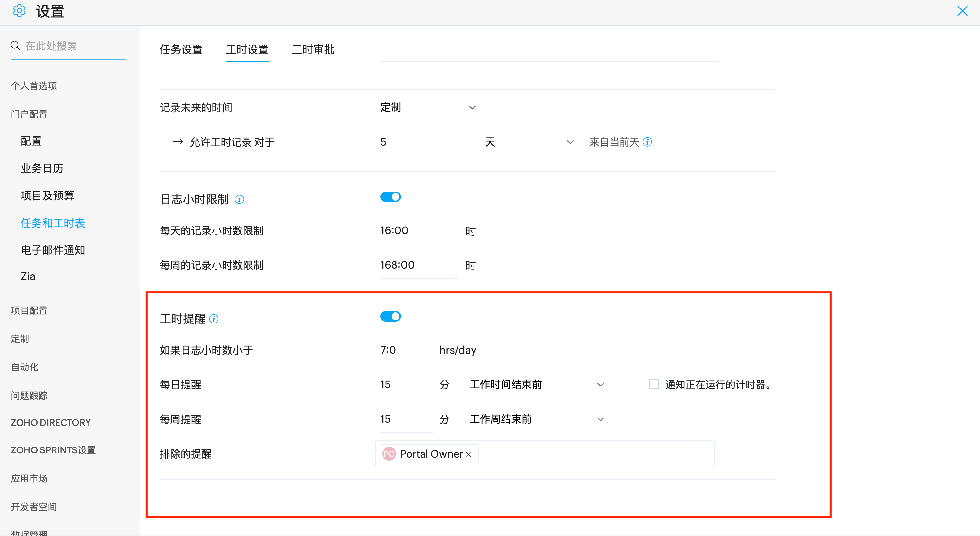Check 通知正在运行的计时器 checkbox
The height and width of the screenshot is (536, 980).
click(653, 385)
